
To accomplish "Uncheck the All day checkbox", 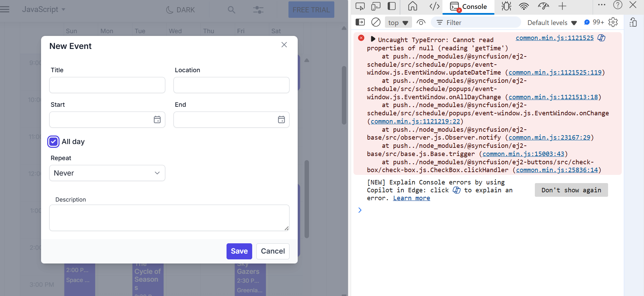I will (53, 142).
